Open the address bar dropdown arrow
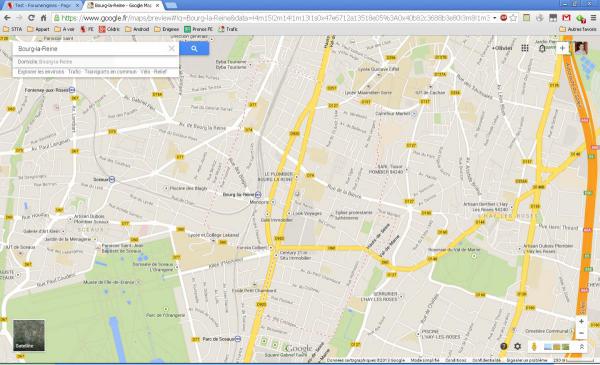This screenshot has height=365, width=600. pyautogui.click(x=495, y=18)
